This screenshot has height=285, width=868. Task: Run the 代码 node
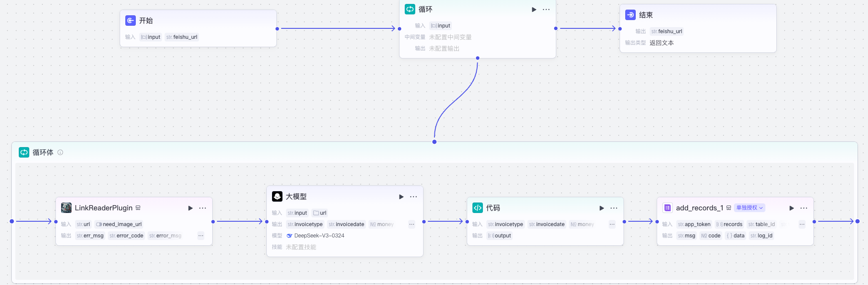(x=602, y=208)
